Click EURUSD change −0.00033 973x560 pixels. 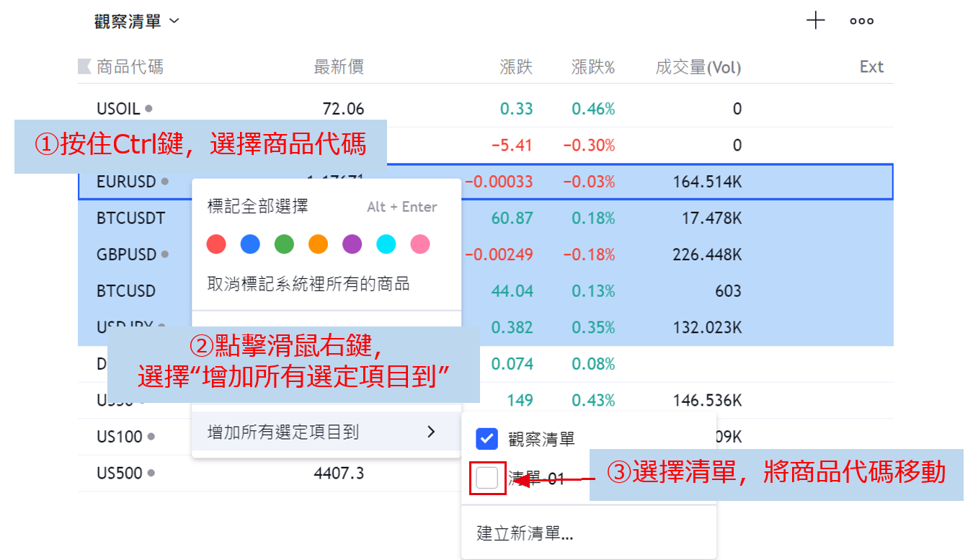click(x=499, y=182)
